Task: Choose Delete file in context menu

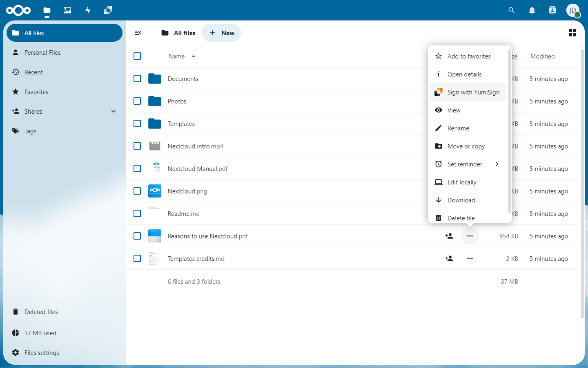Action: 468,218
